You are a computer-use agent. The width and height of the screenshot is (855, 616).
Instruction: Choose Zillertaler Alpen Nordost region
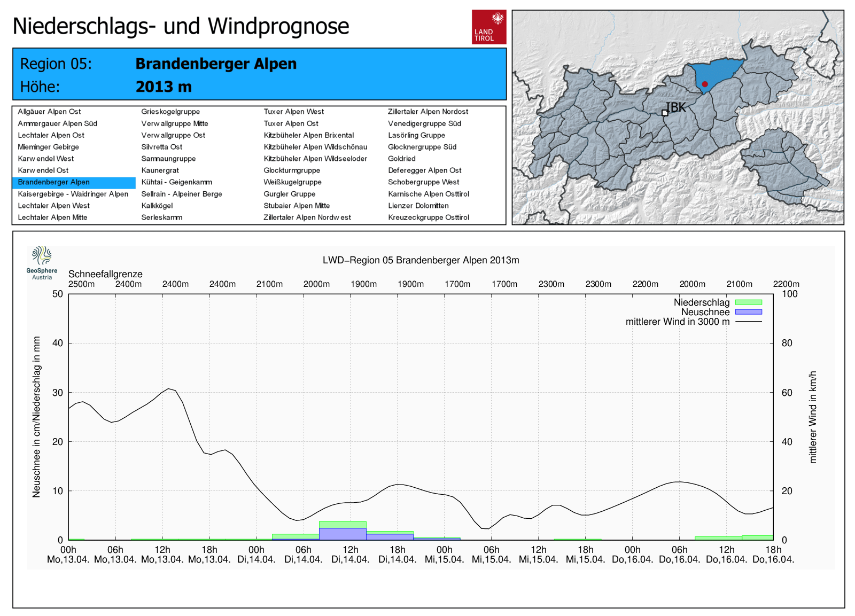click(428, 112)
